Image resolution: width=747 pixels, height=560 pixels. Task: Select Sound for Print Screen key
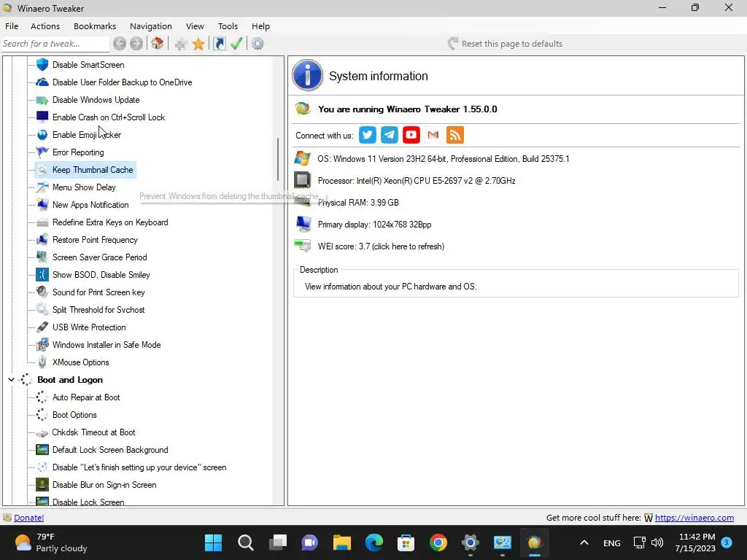coord(98,292)
